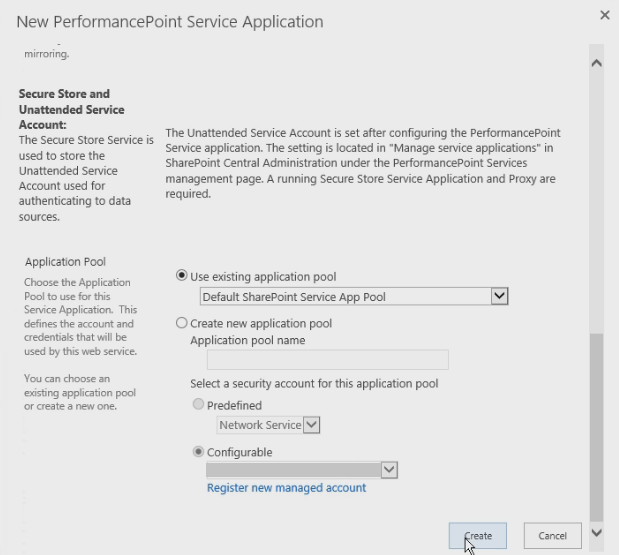Viewport: 619px width, 555px height.
Task: Click the Unattended Service Account description paragraph
Action: coord(363,163)
